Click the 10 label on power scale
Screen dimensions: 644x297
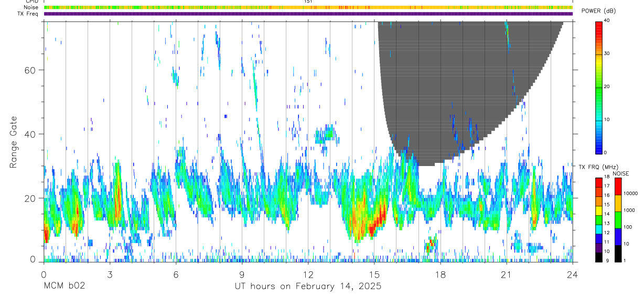click(x=607, y=119)
